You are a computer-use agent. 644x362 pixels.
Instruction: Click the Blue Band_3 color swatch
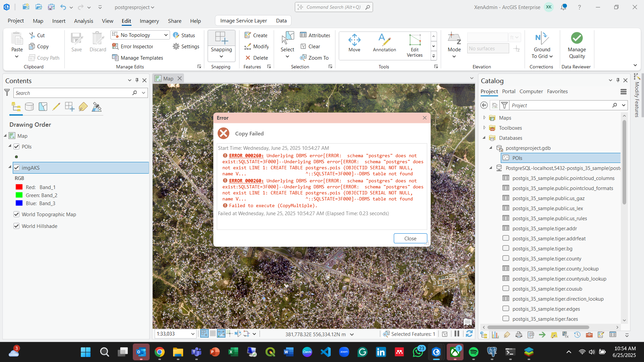pos(19,203)
